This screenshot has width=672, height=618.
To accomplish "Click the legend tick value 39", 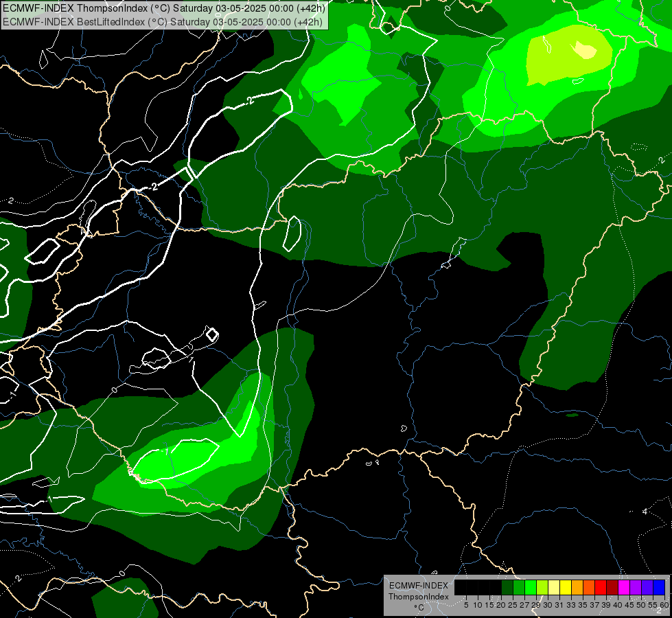I will point(606,605).
